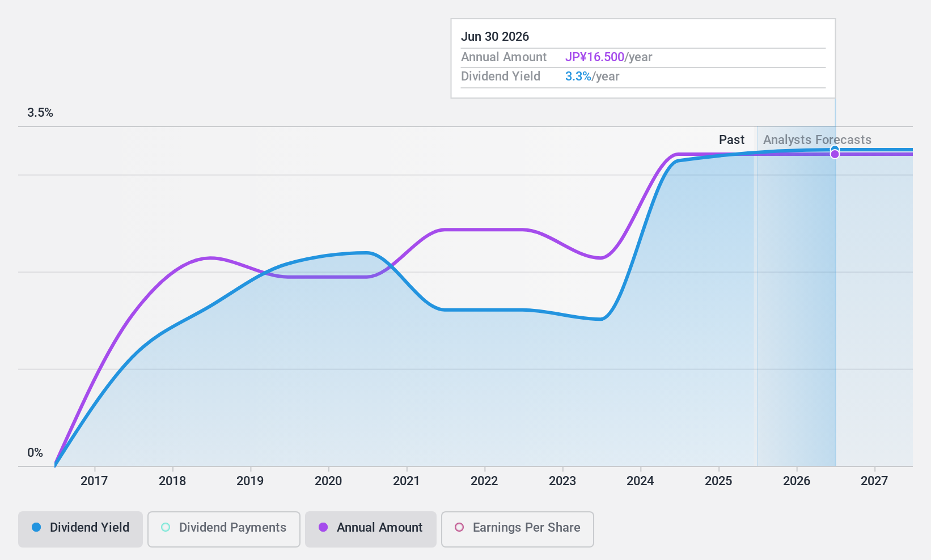Toggle the Dividend Yield series
The width and height of the screenshot is (931, 560).
(80, 529)
